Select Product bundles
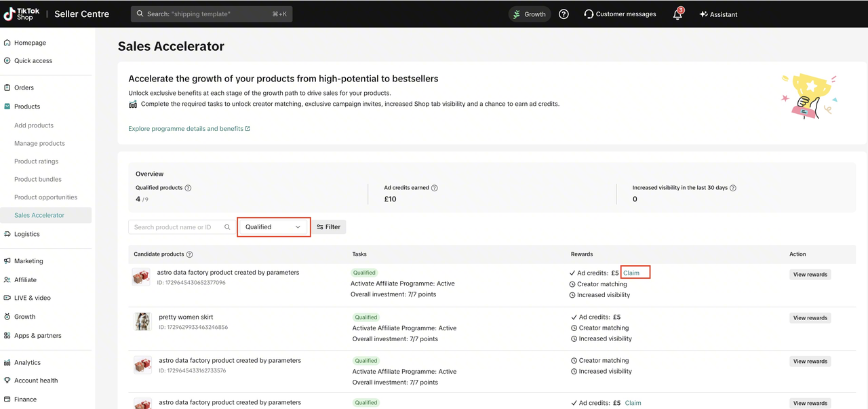This screenshot has width=868, height=409. click(x=38, y=179)
